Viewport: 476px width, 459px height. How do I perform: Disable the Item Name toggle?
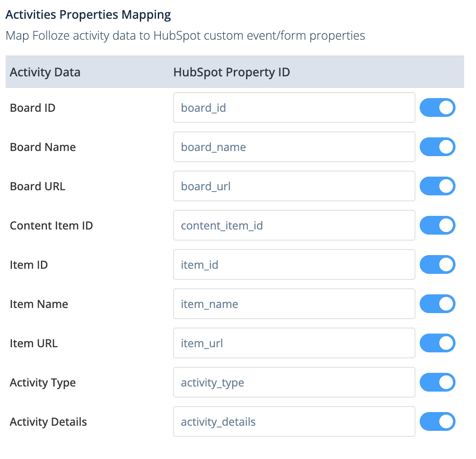437,304
